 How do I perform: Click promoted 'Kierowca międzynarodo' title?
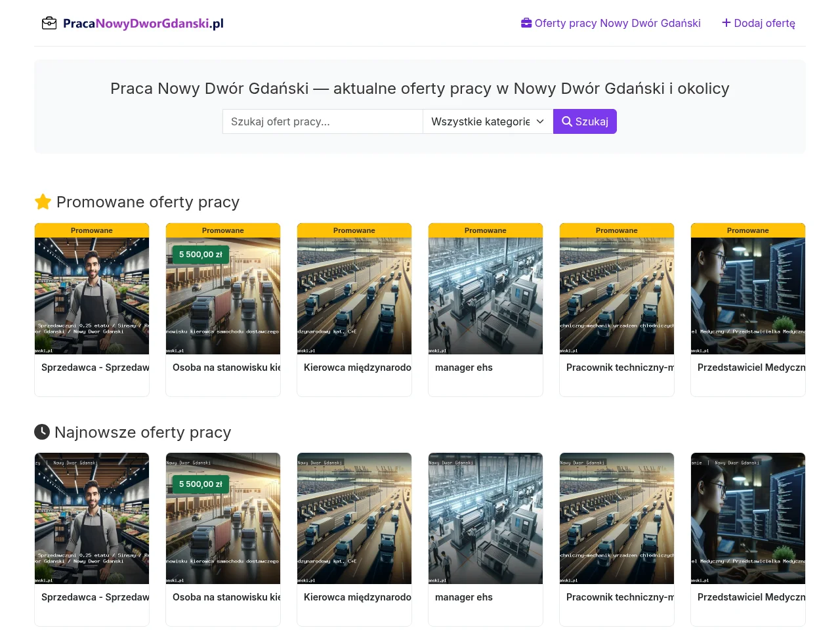point(358,367)
